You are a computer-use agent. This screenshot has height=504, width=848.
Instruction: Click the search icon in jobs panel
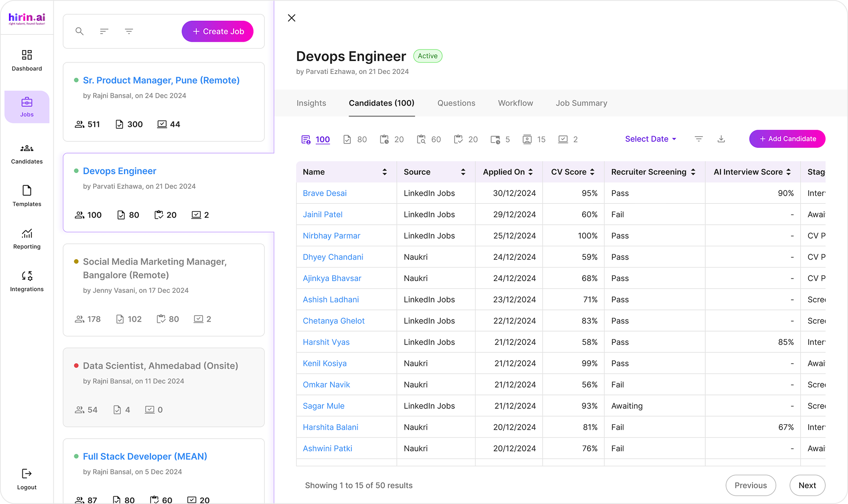tap(79, 31)
